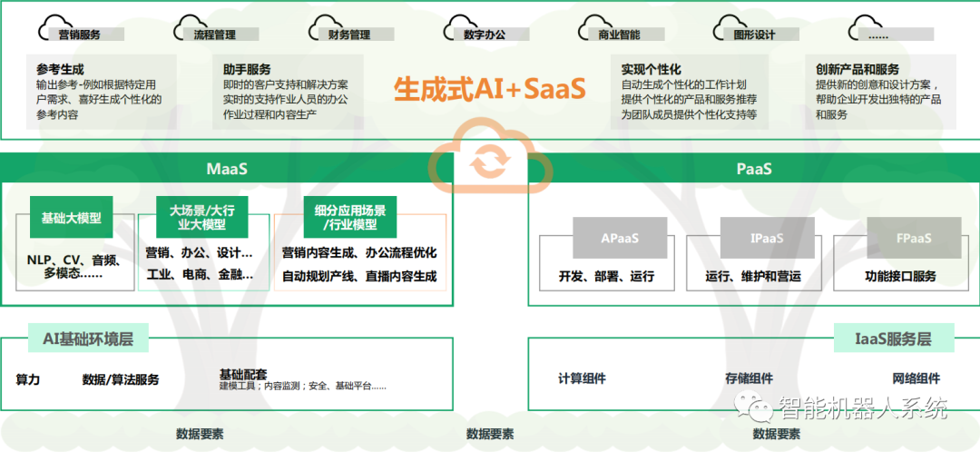The width and height of the screenshot is (980, 452).
Task: Click the cloud icon beside 营销服务
Action: pyautogui.click(x=54, y=29)
